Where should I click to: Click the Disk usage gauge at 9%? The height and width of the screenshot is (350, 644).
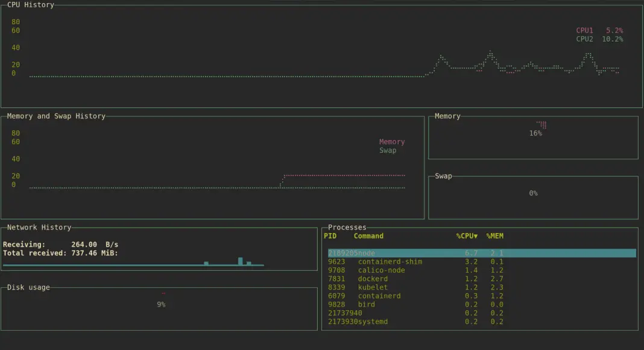pyautogui.click(x=160, y=304)
